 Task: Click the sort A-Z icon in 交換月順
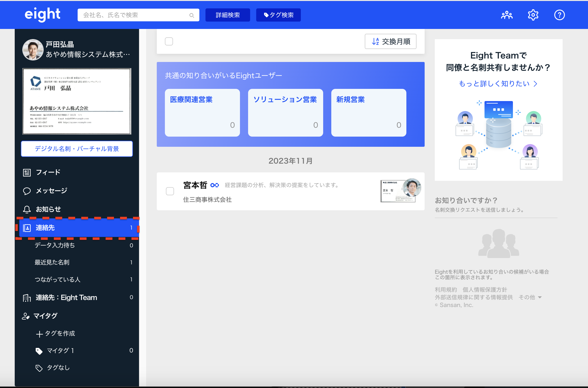click(x=375, y=41)
